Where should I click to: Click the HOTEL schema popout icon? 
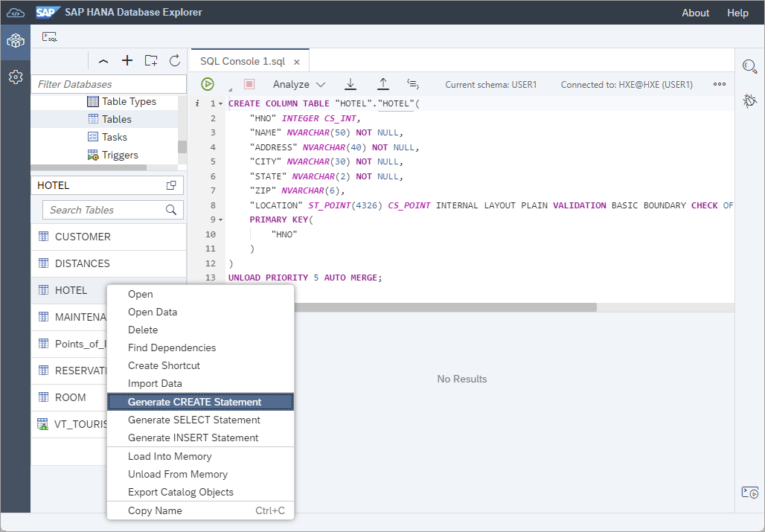point(171,185)
